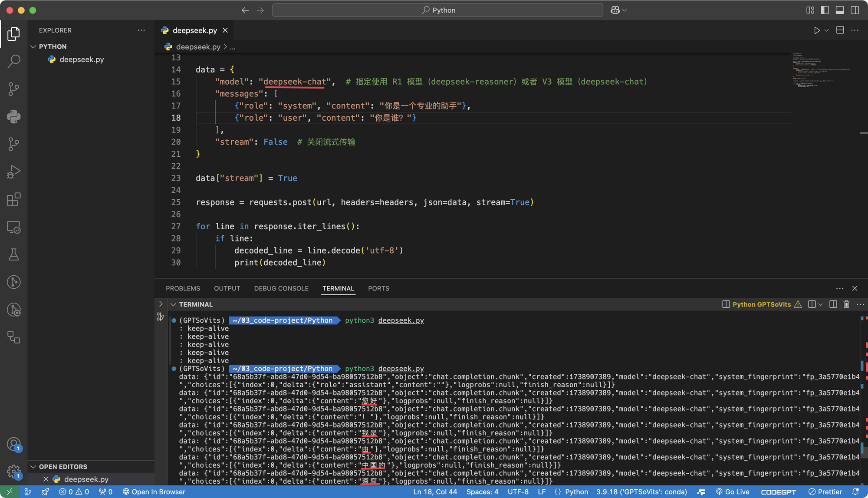Screen dimensions: 868x498
Task: Click the split terminal icon
Action: point(812,304)
